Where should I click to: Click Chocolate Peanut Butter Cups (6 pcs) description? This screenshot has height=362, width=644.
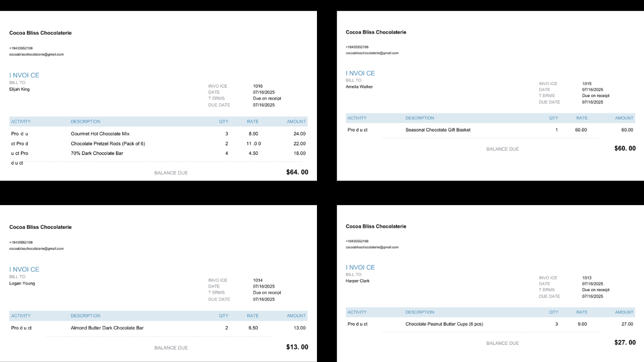tap(444, 324)
